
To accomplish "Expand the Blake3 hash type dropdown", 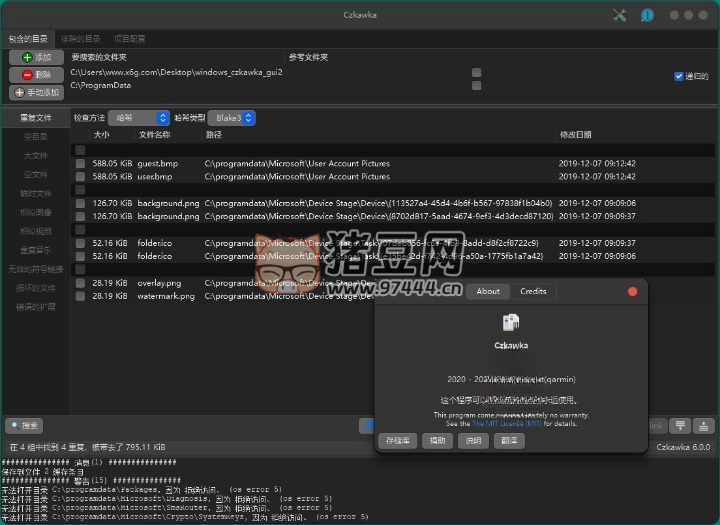I will (x=232, y=118).
